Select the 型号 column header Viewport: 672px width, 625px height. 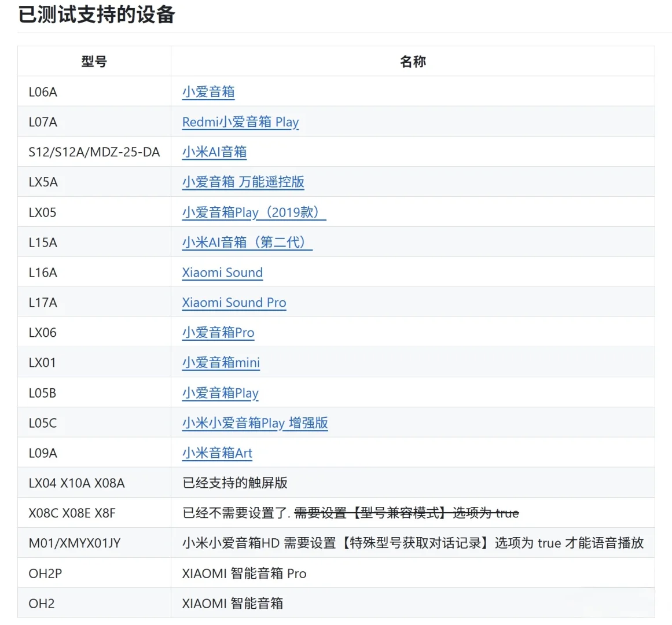[x=93, y=61]
